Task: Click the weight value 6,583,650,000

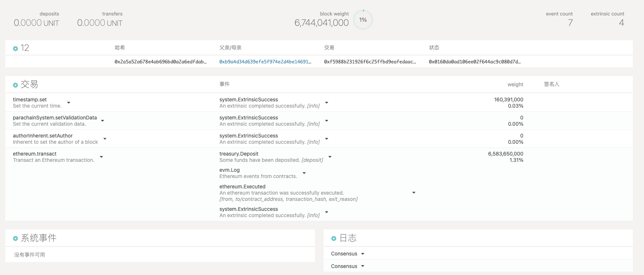Action: 506,154
